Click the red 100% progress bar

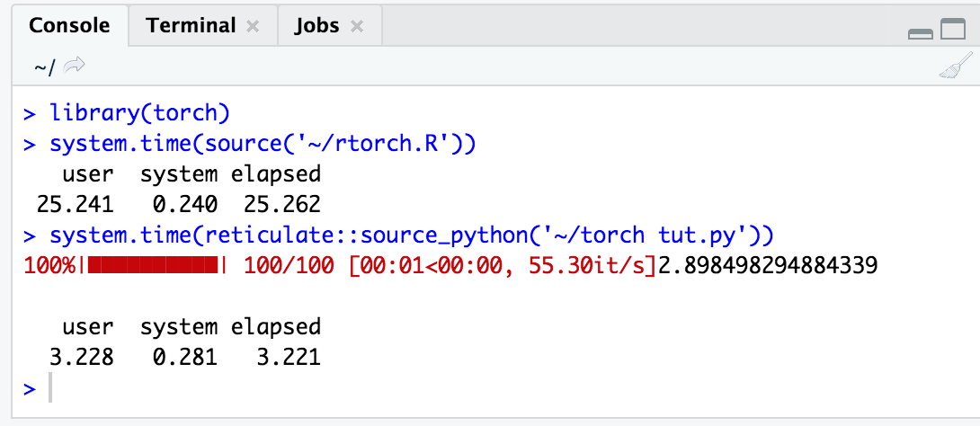[x=155, y=266]
